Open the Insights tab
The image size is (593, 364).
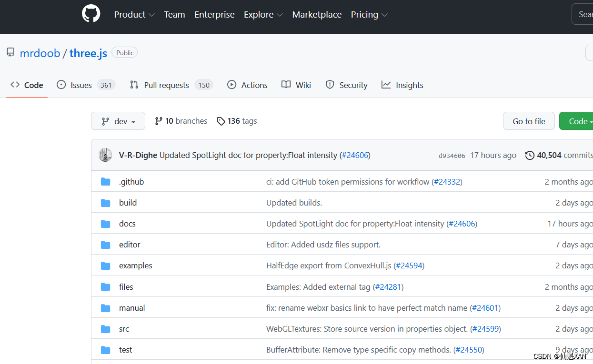click(x=402, y=85)
